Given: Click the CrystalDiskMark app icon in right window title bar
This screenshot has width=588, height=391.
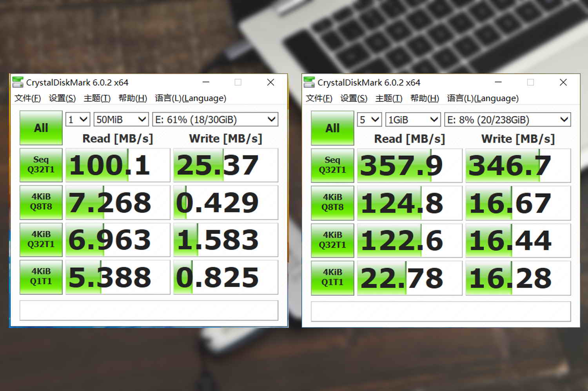Looking at the screenshot, I should (309, 82).
